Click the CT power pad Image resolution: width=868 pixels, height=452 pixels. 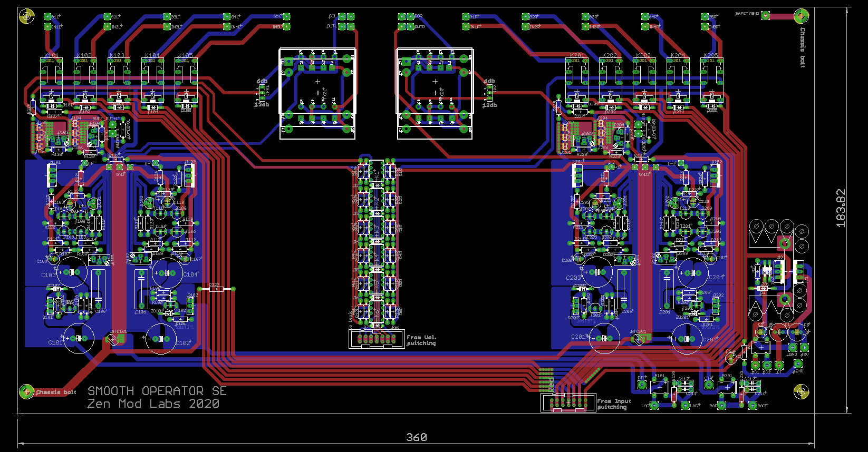click(778, 365)
